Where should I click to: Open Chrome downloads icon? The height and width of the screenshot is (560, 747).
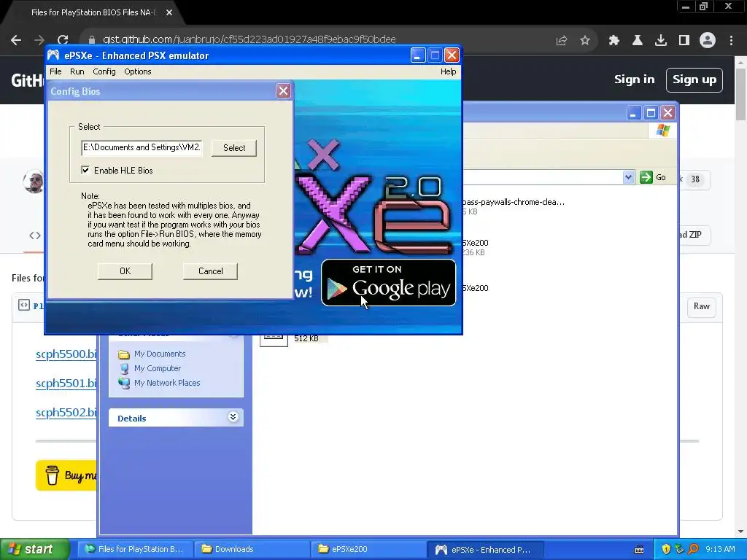(660, 41)
